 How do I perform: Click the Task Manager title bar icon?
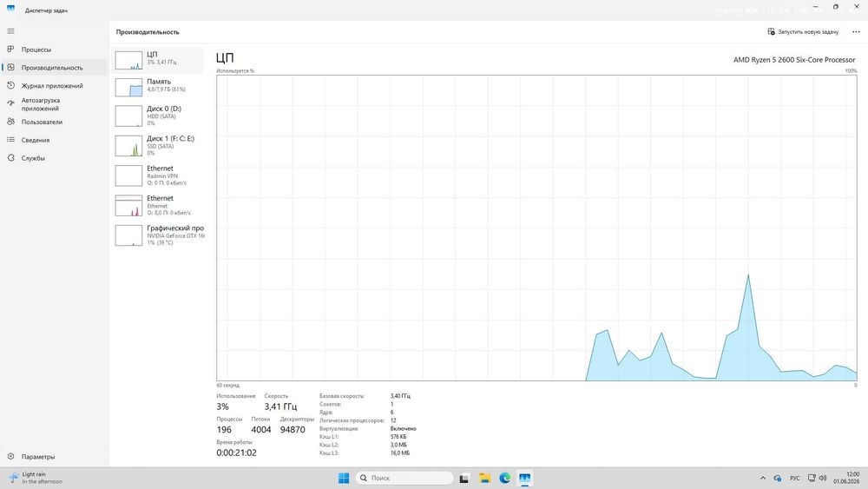[10, 10]
